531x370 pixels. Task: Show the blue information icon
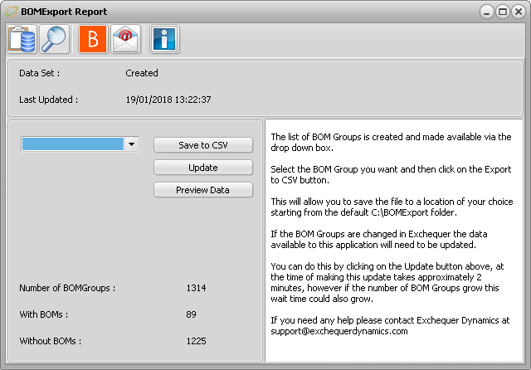click(x=164, y=39)
